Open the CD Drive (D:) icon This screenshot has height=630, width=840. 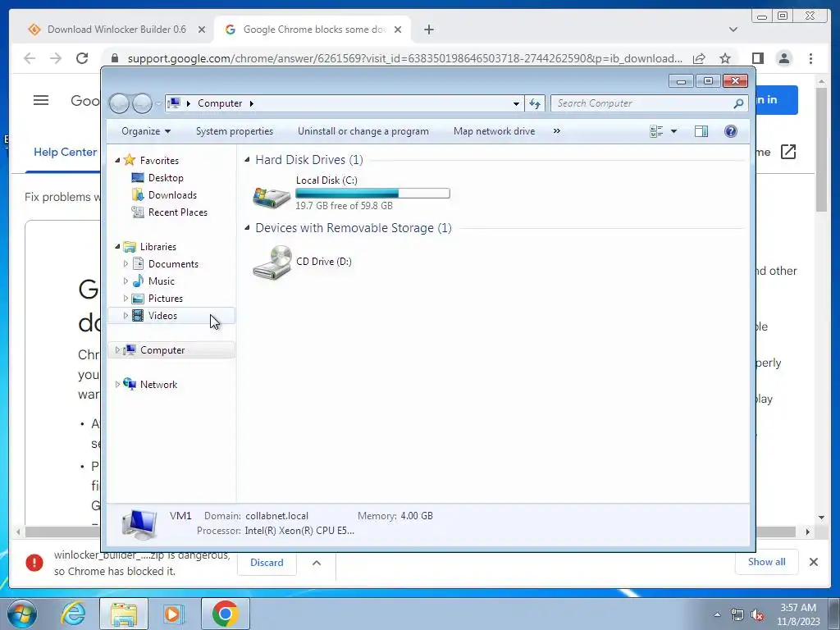[272, 262]
